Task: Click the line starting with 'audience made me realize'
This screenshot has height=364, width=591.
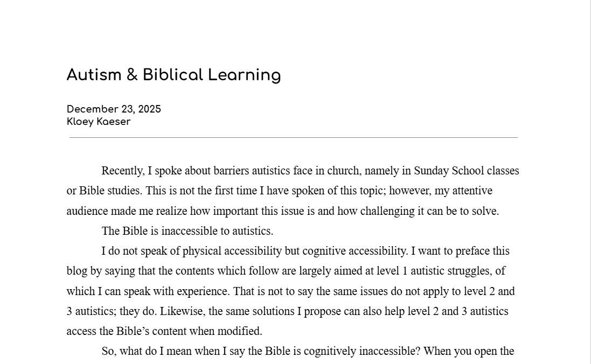Action: [x=282, y=211]
